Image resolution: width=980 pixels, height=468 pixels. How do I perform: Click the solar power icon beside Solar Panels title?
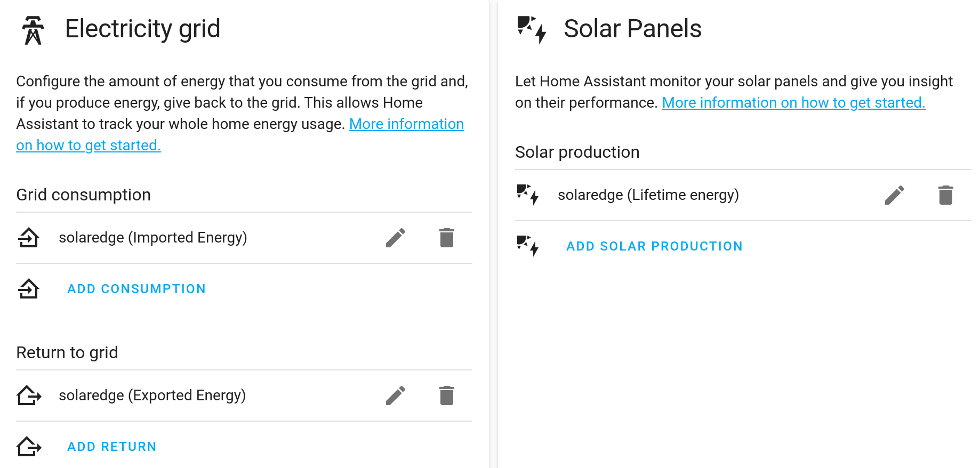(532, 29)
